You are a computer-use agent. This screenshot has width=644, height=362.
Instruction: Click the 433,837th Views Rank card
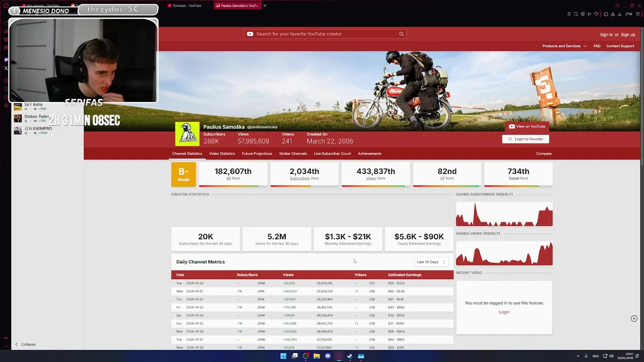pyautogui.click(x=376, y=174)
